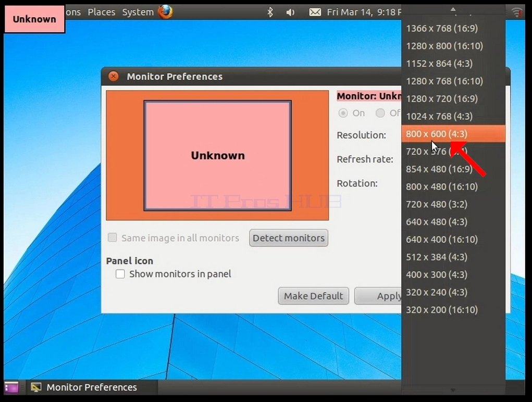Click the clock showing Fri Mar 14
Screen dimensions: 532x402
pos(364,12)
